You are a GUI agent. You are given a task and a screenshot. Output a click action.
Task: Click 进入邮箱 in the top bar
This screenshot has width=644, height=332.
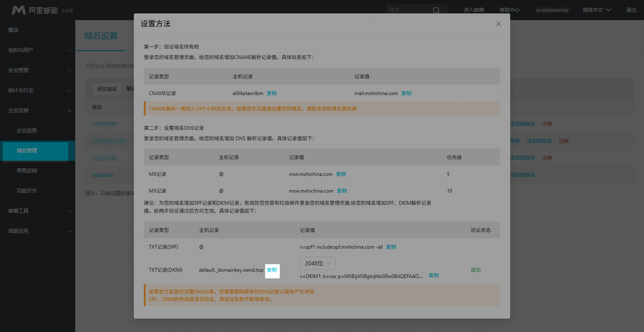pos(473,9)
